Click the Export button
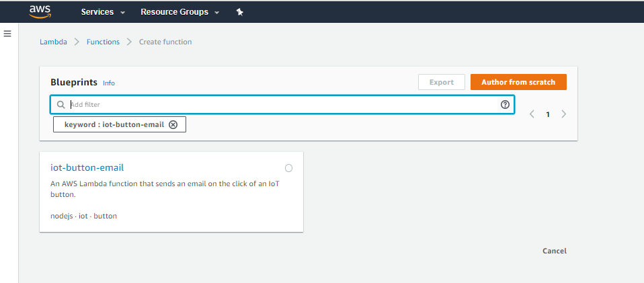The image size is (644, 283). (442, 82)
